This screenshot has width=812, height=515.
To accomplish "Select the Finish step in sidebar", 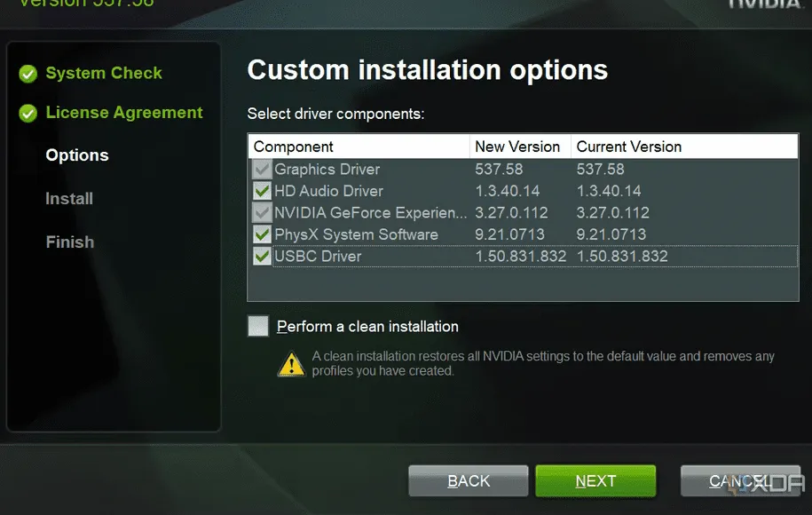I will pyautogui.click(x=70, y=242).
